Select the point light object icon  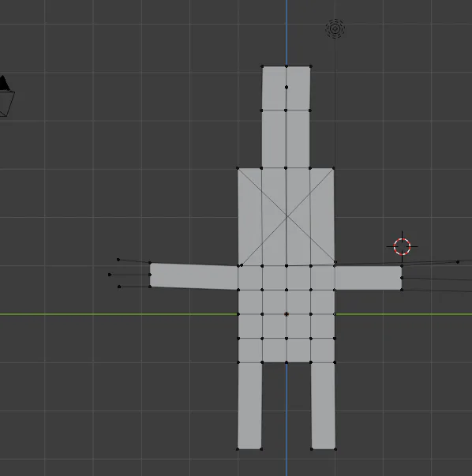coord(335,29)
